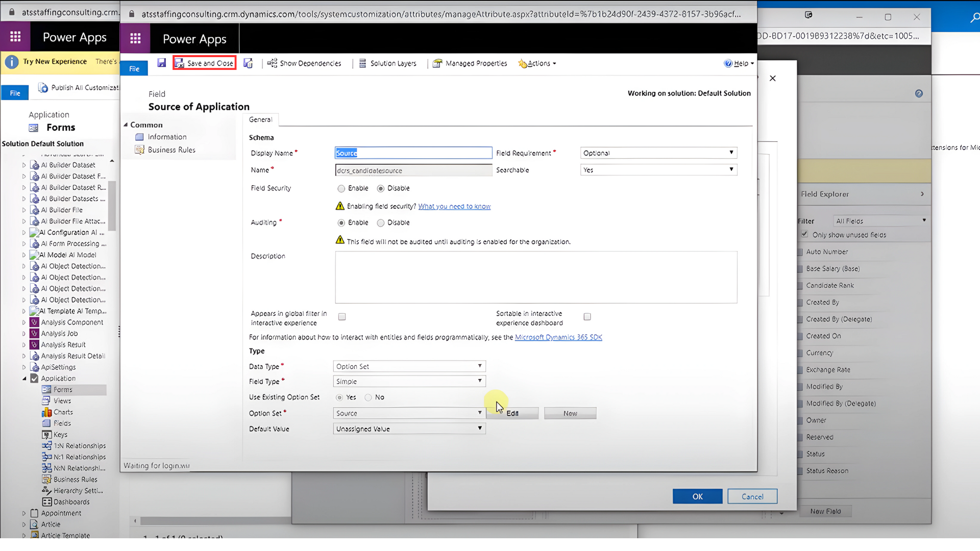The image size is (980, 551).
Task: Select Disable for Auditing
Action: (380, 223)
